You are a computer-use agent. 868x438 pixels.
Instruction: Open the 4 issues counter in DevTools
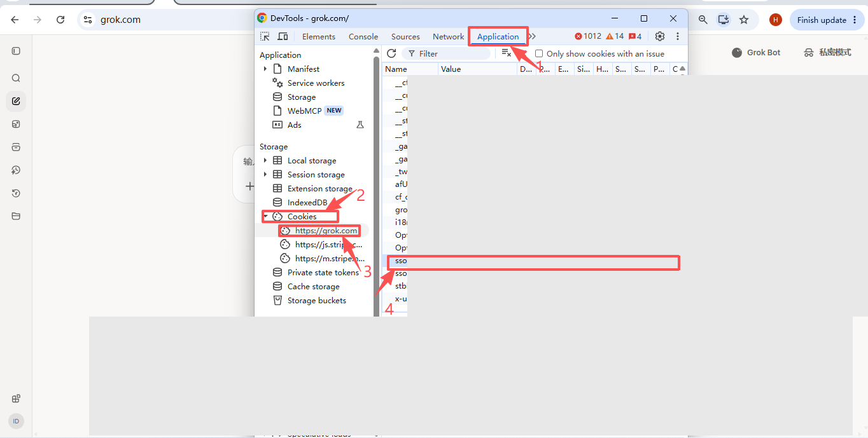[x=635, y=36]
